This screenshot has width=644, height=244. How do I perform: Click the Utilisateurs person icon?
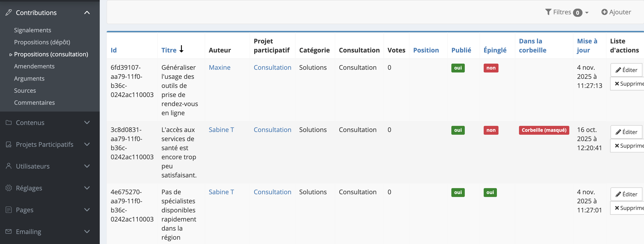point(9,166)
